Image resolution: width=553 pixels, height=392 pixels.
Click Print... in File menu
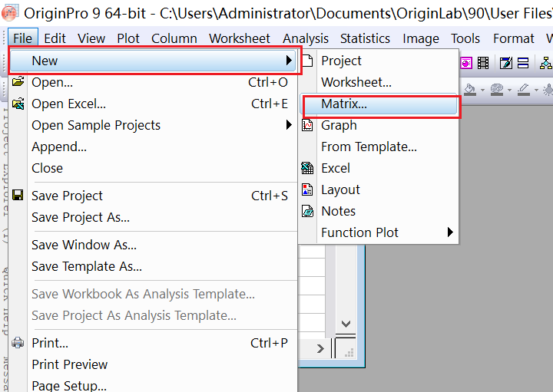pyautogui.click(x=154, y=343)
